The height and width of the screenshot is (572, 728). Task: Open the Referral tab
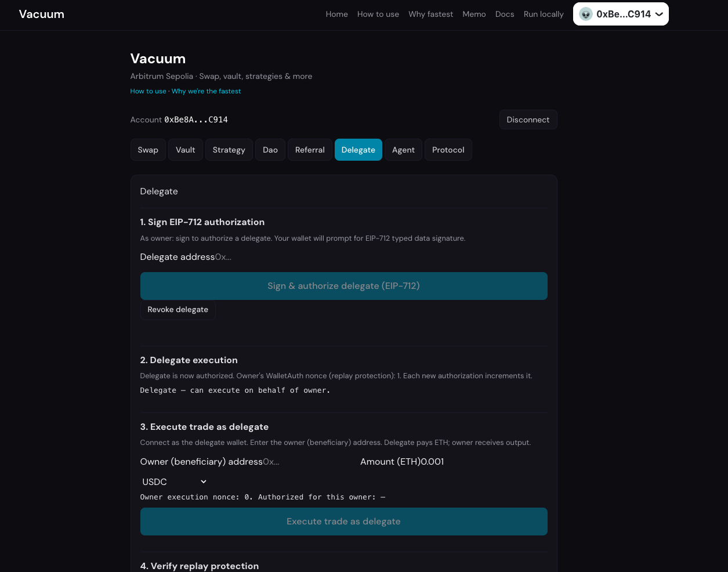310,150
